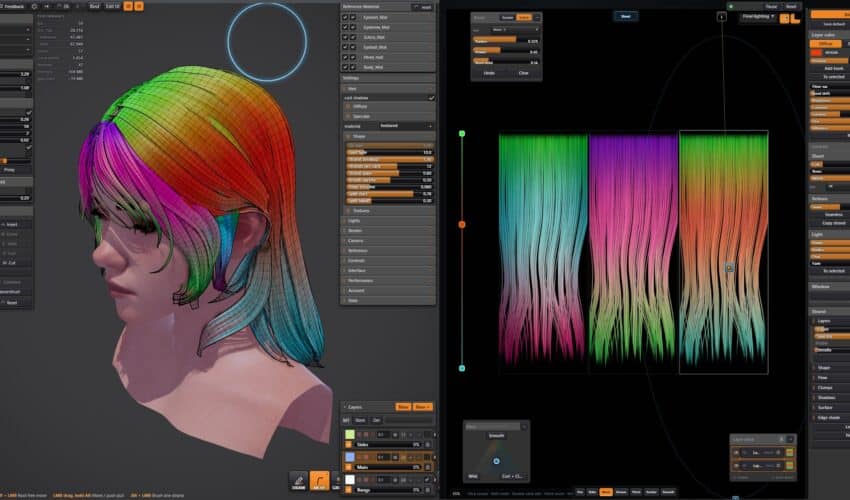Toggle first checkbox of Eyelash_Mat row
The image size is (850, 500).
[x=345, y=17]
